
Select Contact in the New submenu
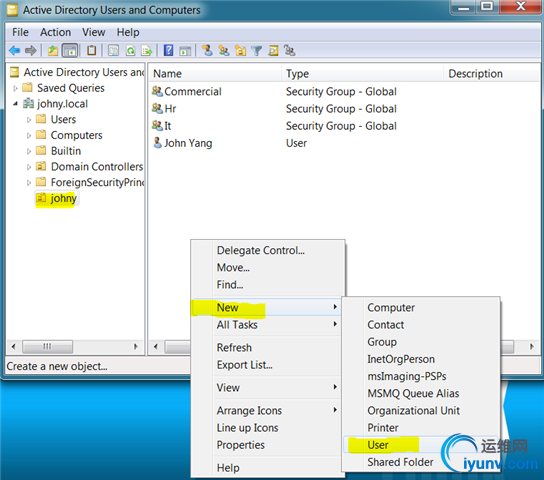421,325
